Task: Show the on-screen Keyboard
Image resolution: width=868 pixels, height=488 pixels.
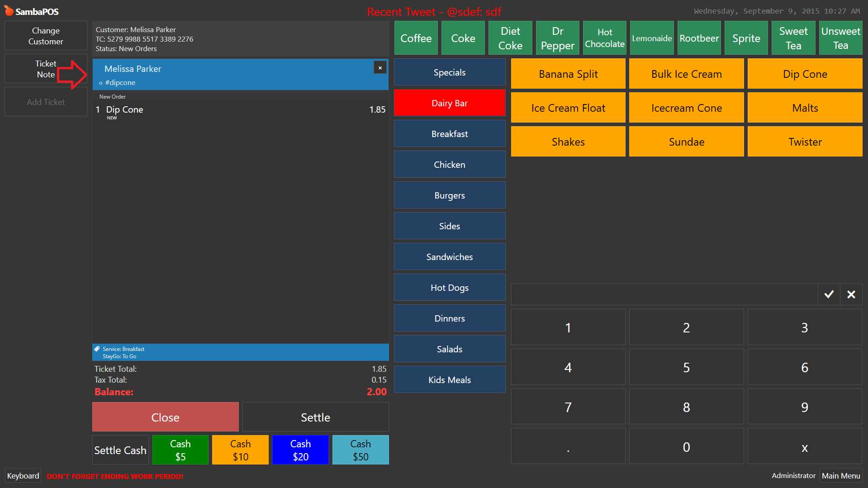Action: [23, 476]
